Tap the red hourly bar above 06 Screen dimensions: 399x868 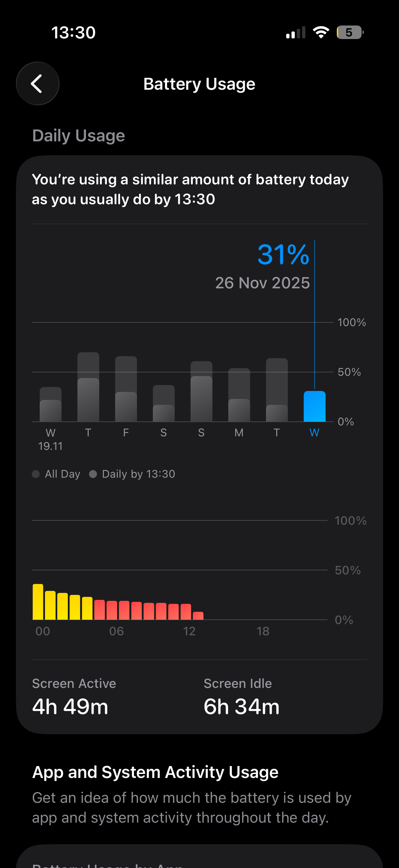[112, 610]
